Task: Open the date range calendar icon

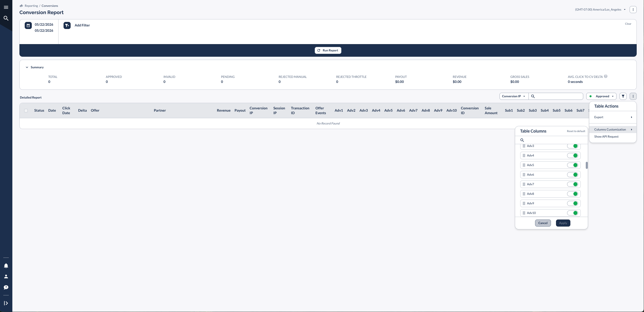Action: 28,25
